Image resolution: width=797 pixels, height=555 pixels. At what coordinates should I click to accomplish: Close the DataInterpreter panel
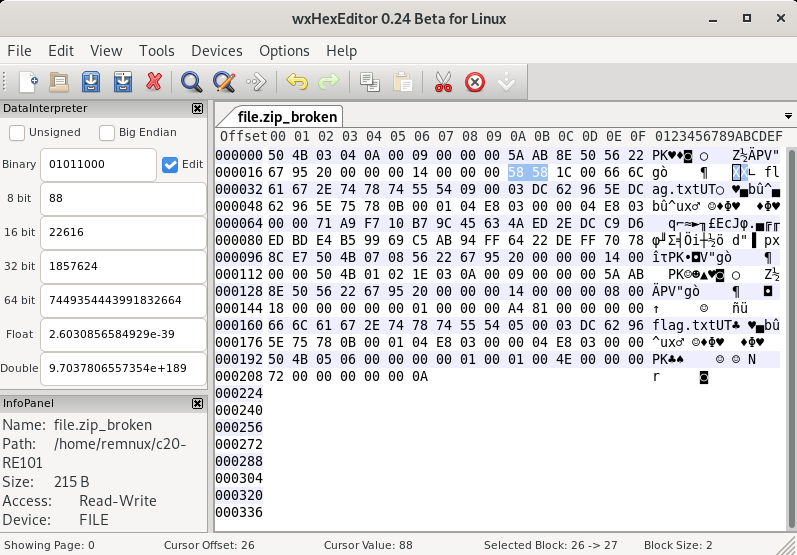click(x=197, y=108)
